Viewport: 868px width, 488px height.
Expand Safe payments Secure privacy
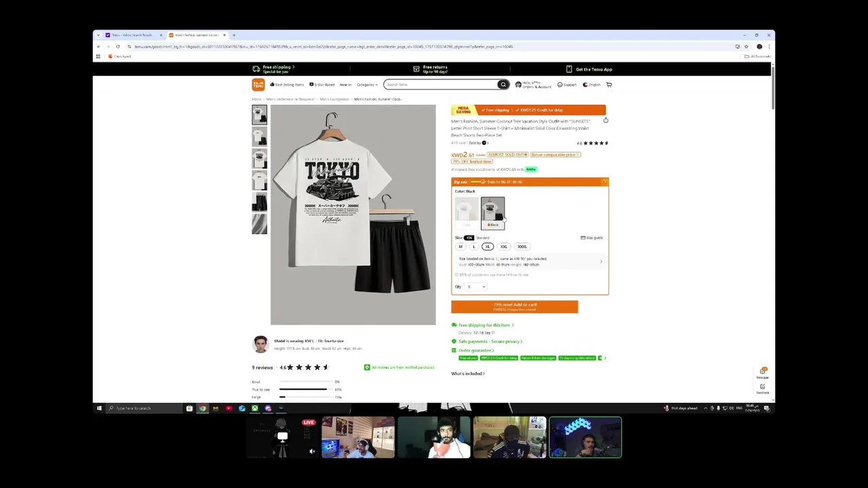coord(487,342)
